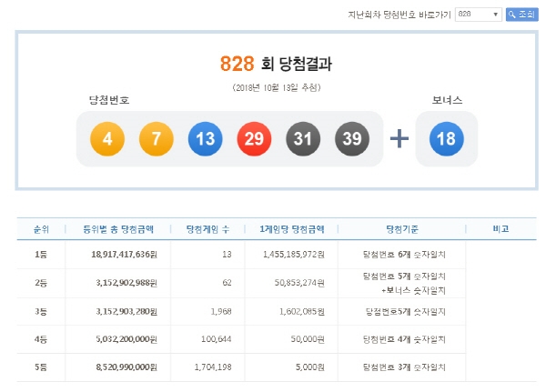This screenshot has height=392, width=546.
Task: Click the criterion 당첨번호5개 숫자일치 in 3등 row
Action: pyautogui.click(x=406, y=312)
